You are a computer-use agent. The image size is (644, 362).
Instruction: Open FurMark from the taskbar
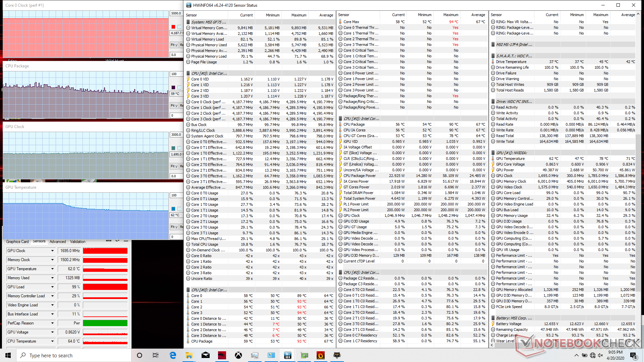coord(320,355)
